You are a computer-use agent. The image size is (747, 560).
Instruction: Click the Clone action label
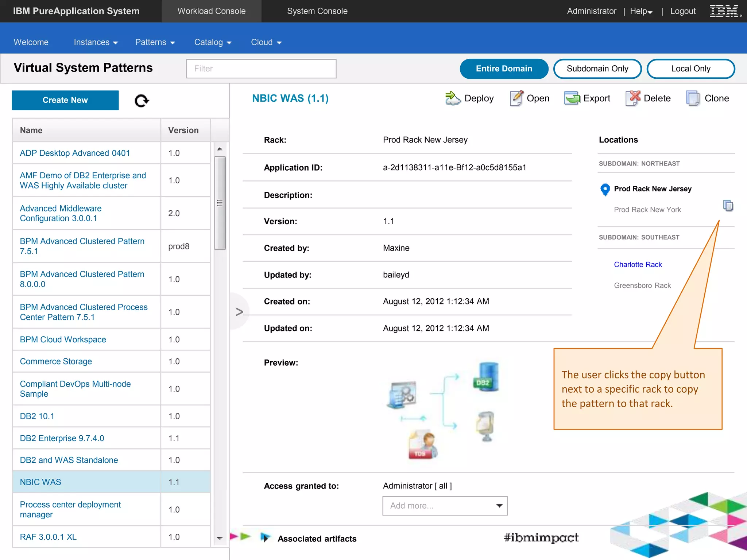[717, 98]
